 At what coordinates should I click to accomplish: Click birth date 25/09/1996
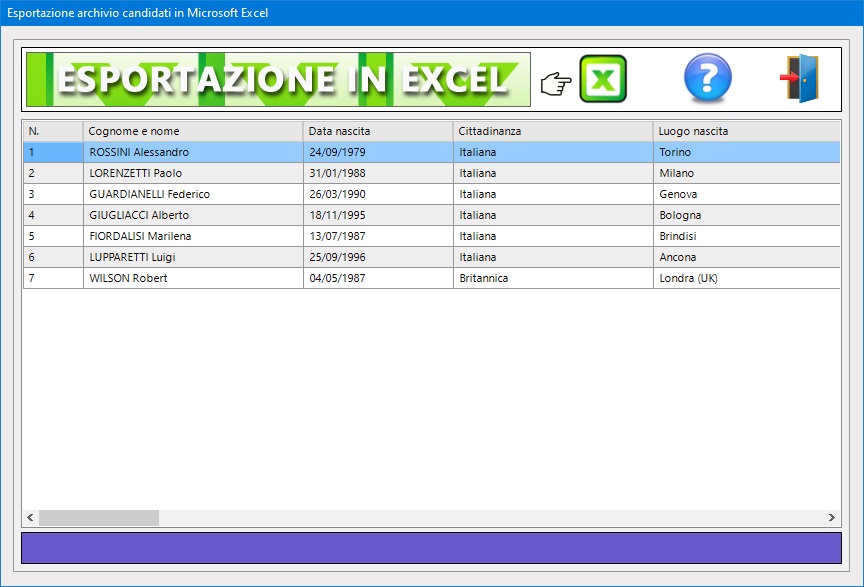click(x=378, y=257)
